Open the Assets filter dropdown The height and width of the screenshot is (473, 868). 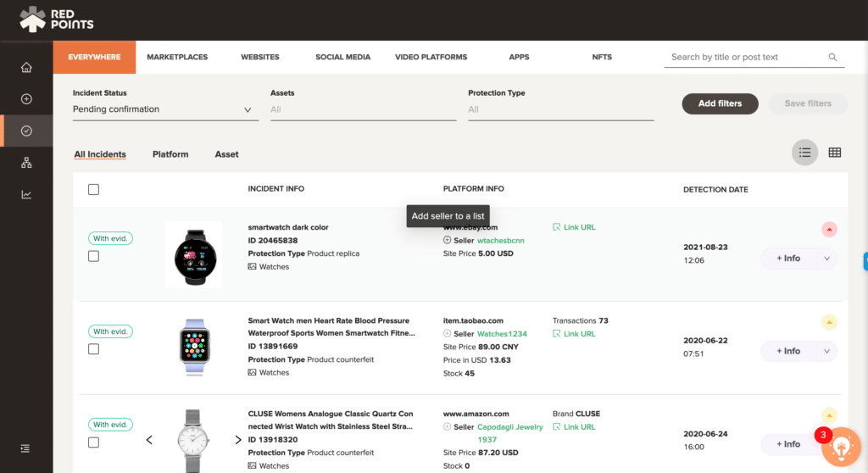coord(363,109)
